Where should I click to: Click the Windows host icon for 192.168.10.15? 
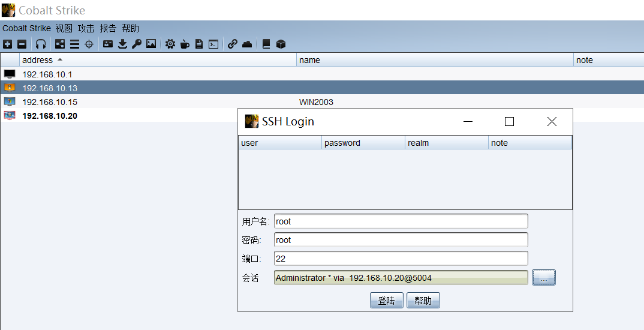[x=10, y=101]
